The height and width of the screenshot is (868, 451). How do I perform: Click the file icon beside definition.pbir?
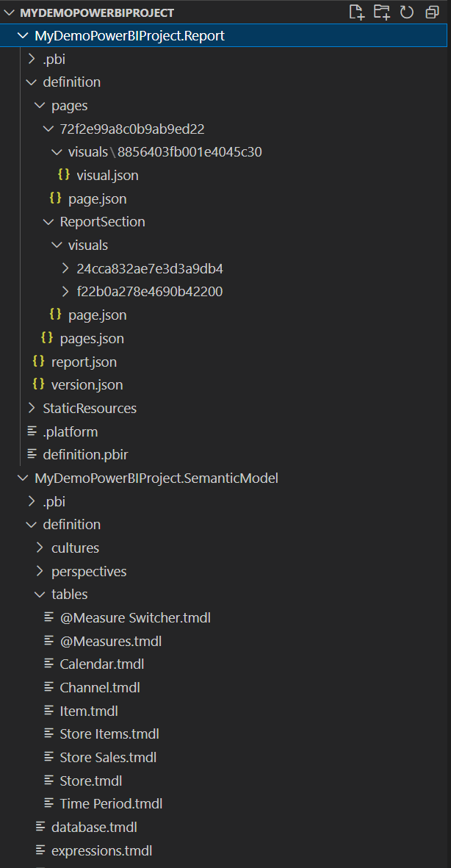point(31,454)
